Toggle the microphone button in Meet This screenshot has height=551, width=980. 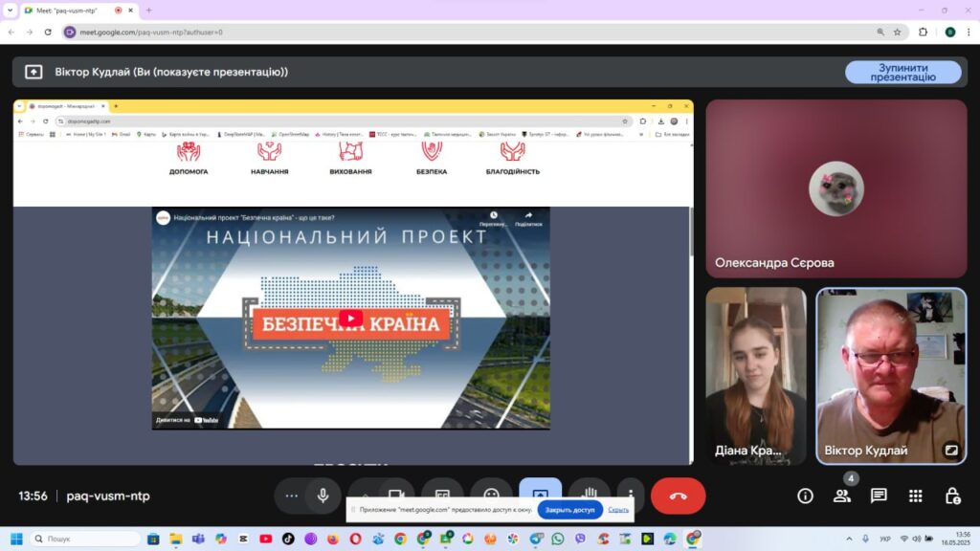(323, 496)
